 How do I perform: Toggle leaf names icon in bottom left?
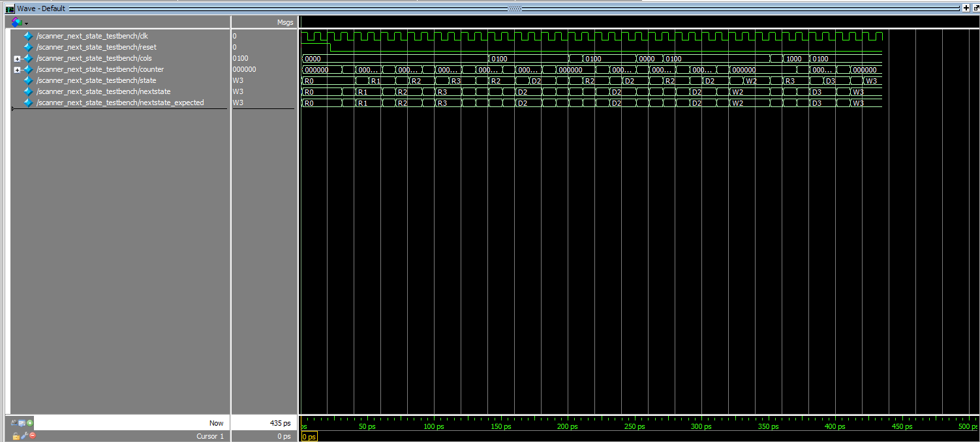coord(14,423)
